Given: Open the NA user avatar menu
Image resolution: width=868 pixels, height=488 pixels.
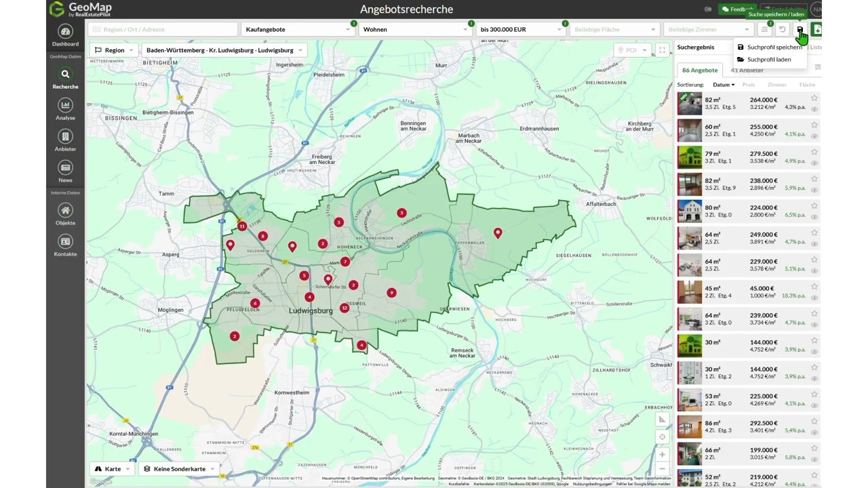Looking at the screenshot, I should click(x=816, y=9).
